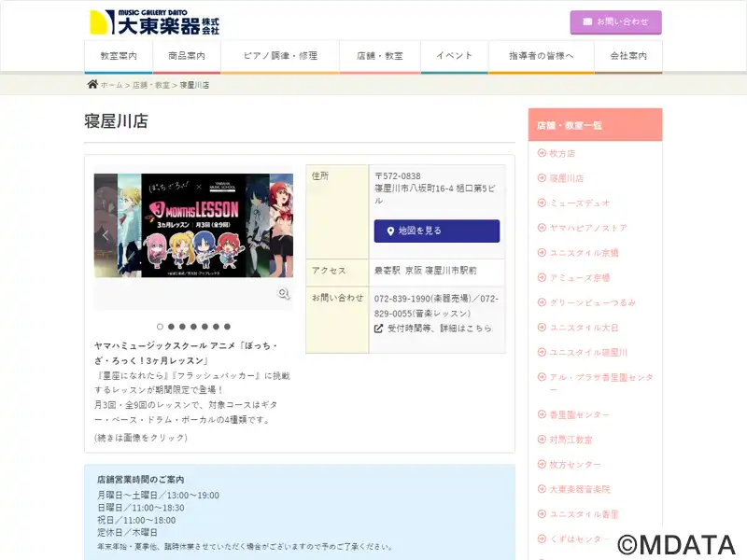Open ユニスタイル大日 sidebar link
747x560 pixels.
point(585,328)
